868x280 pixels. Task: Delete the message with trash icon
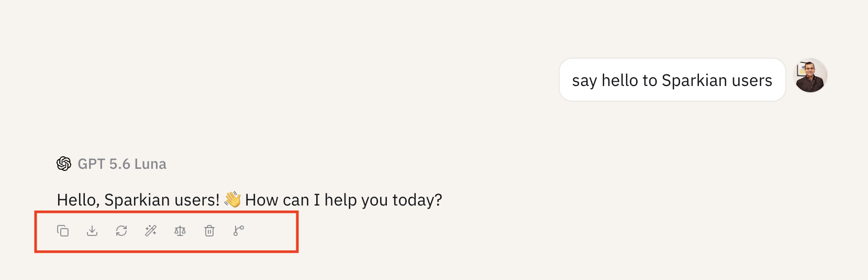pos(209,231)
